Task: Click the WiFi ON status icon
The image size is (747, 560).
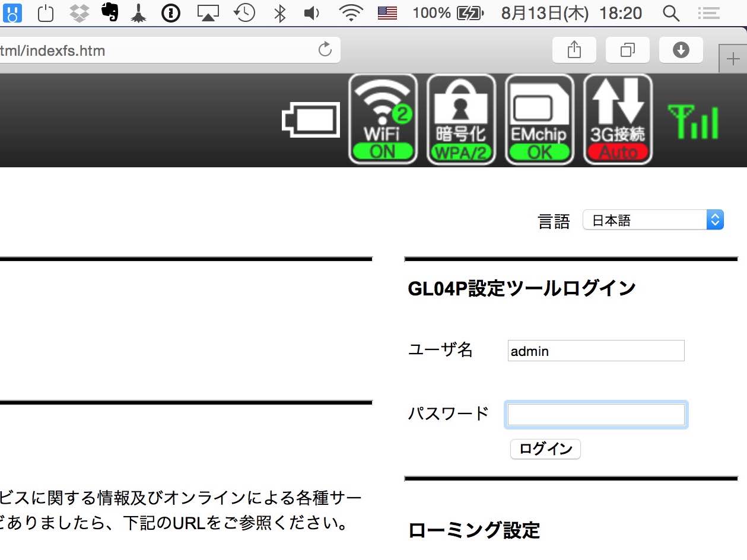Action: [x=382, y=119]
